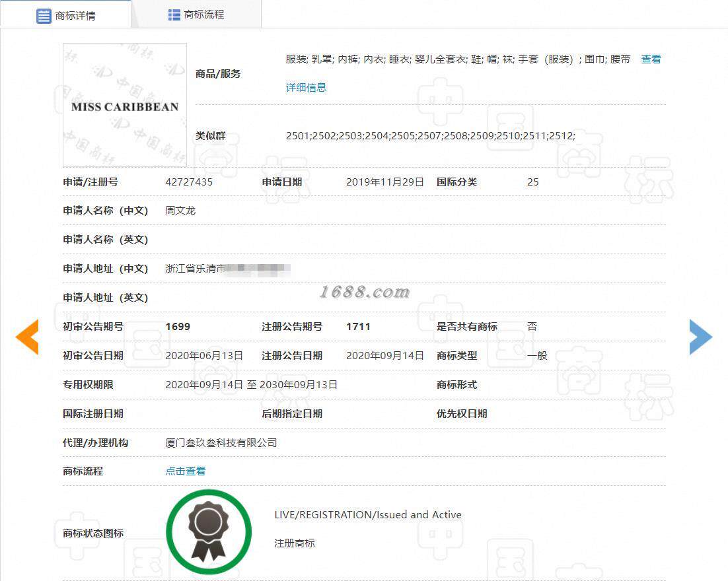Click the 注册商标 status label
This screenshot has width=728, height=581.
[295, 543]
